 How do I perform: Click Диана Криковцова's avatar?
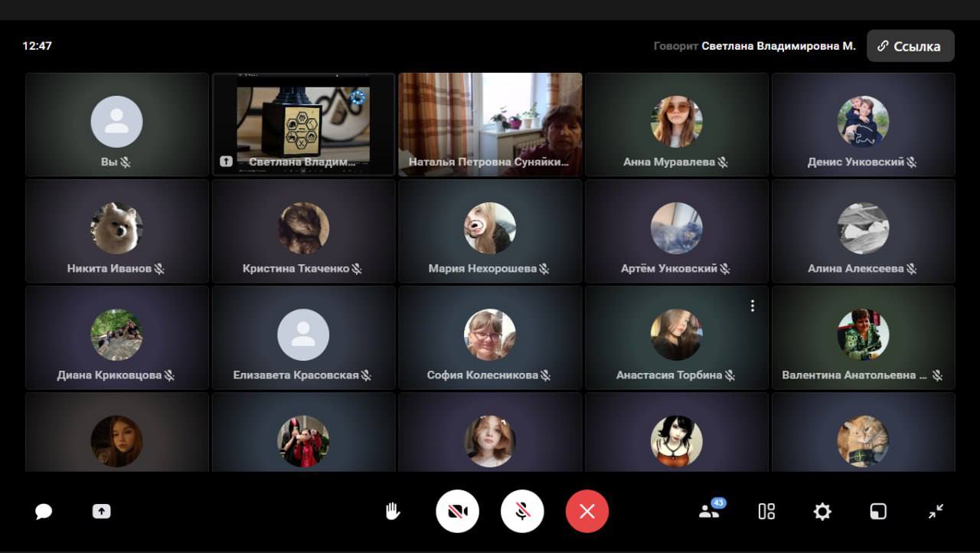tap(116, 335)
